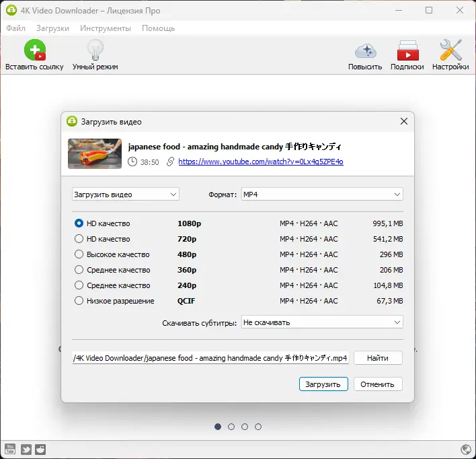This screenshot has height=459, width=476.
Task: Open the Файл menu
Action: (15, 28)
